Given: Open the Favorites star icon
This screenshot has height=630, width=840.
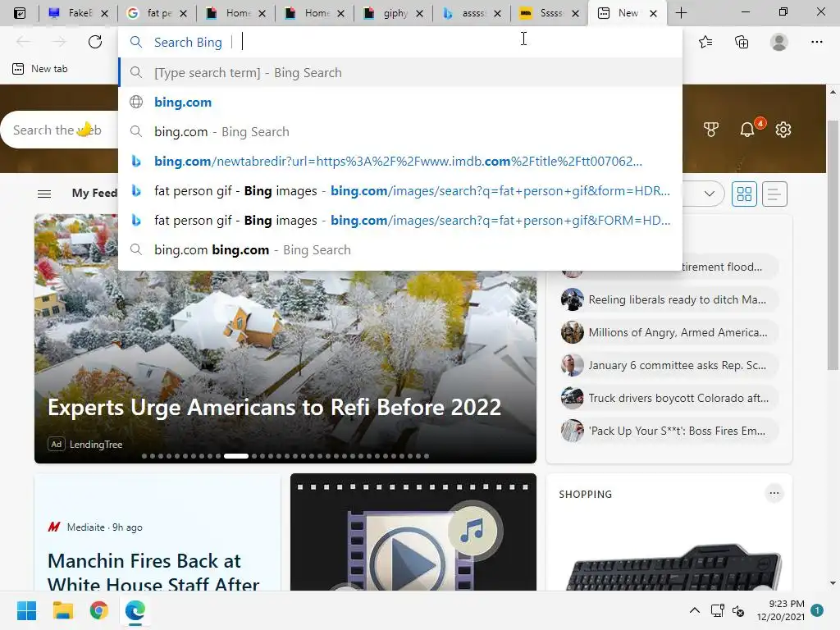Looking at the screenshot, I should tap(705, 42).
